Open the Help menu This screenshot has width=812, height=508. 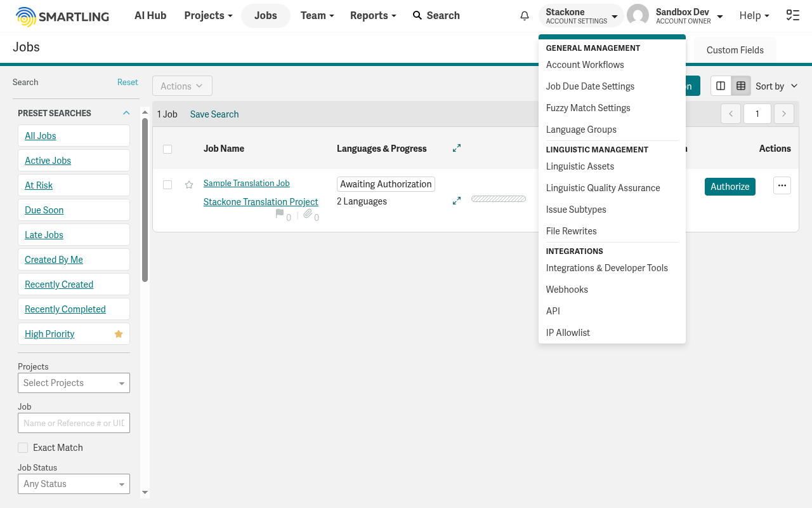pos(754,15)
